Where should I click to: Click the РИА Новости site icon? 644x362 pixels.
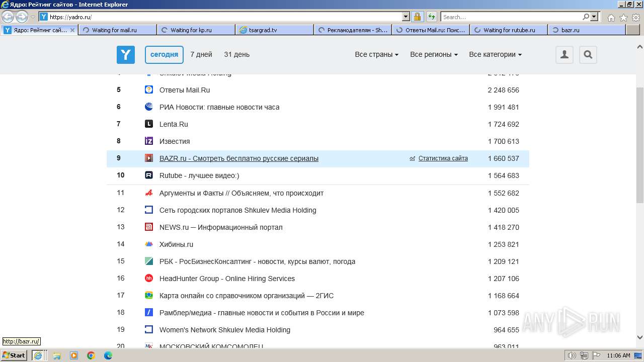[x=149, y=107]
